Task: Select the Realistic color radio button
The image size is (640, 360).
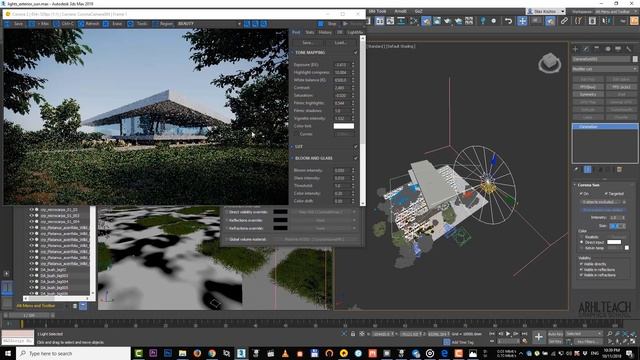Action: [x=582, y=237]
